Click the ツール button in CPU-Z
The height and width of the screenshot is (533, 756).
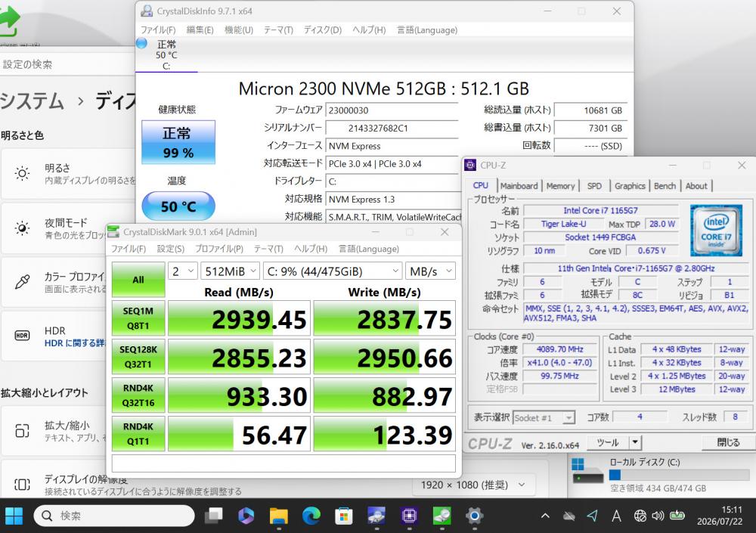click(x=609, y=442)
